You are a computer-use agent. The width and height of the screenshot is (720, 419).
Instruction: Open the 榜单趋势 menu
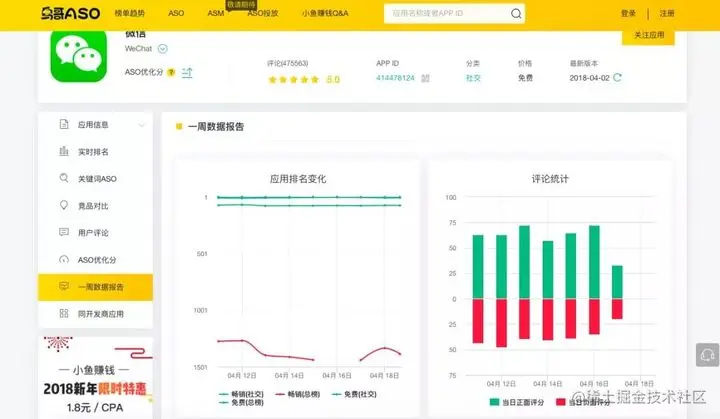129,13
